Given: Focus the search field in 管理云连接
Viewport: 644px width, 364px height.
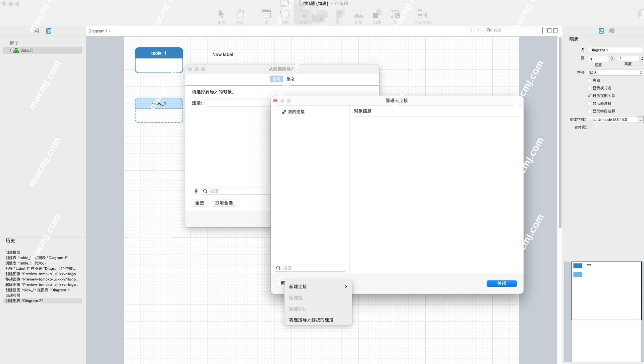Looking at the screenshot, I should pos(311,268).
